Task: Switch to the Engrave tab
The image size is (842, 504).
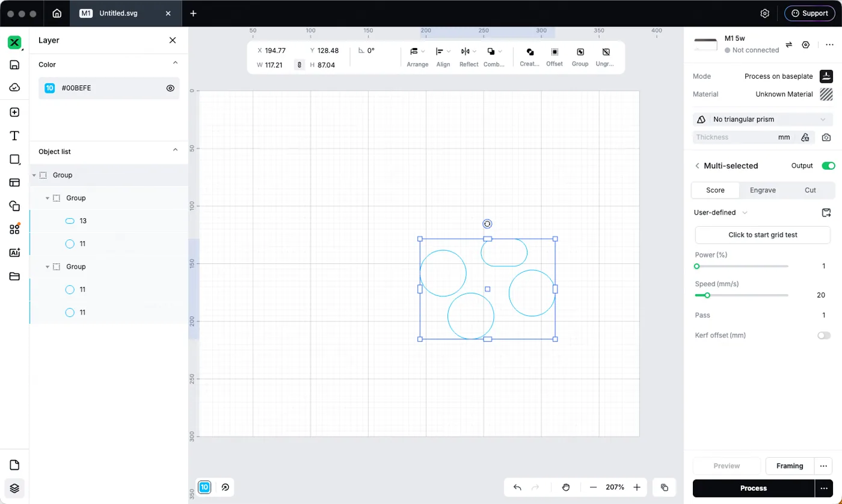Action: pos(763,190)
